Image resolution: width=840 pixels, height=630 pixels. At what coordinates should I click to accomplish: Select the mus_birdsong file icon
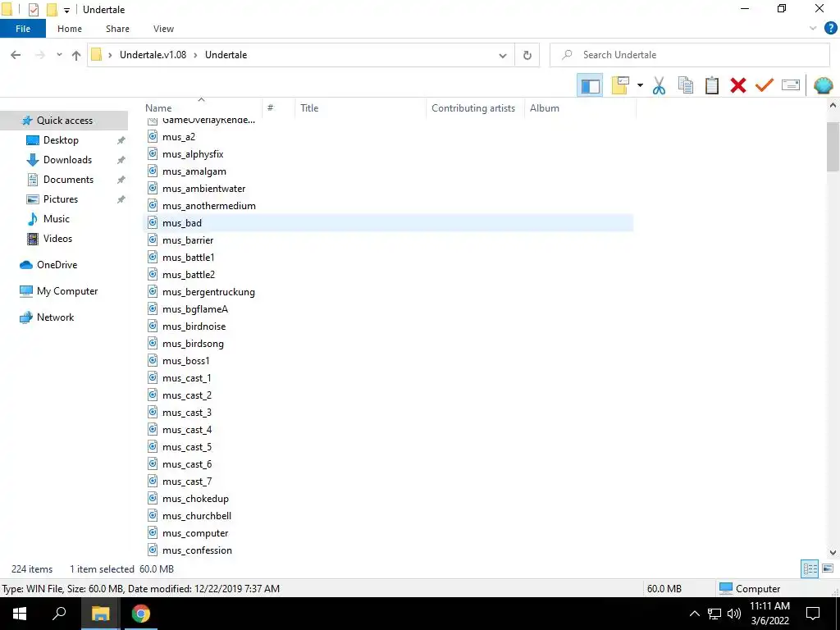click(153, 344)
